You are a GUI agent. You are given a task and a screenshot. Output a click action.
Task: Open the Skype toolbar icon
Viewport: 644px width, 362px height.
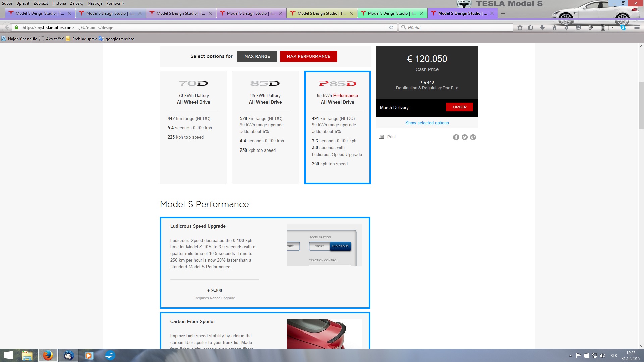click(x=623, y=27)
